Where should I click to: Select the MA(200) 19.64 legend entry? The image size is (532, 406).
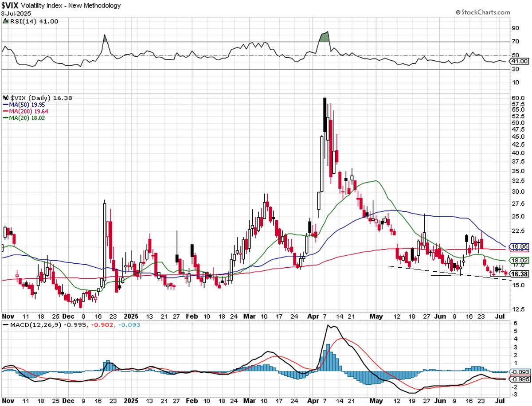tap(25, 112)
